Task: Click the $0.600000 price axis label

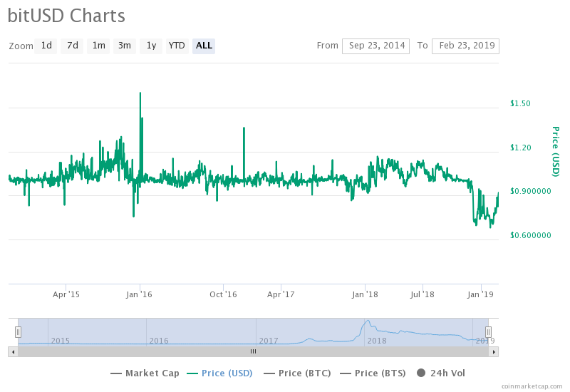Action: point(530,235)
